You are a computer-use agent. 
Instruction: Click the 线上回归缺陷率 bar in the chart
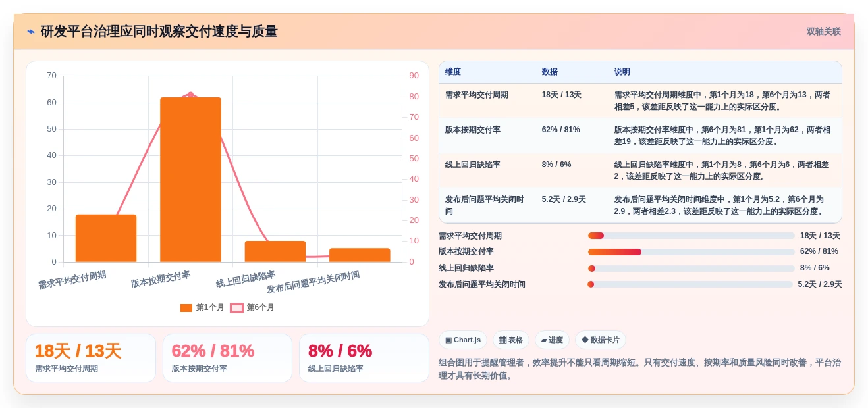tap(275, 251)
